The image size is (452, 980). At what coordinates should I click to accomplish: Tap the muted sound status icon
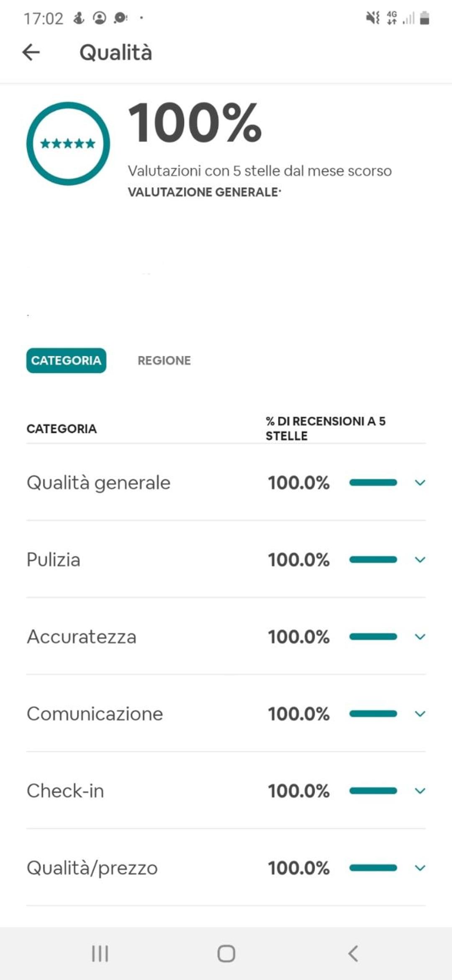(x=372, y=18)
